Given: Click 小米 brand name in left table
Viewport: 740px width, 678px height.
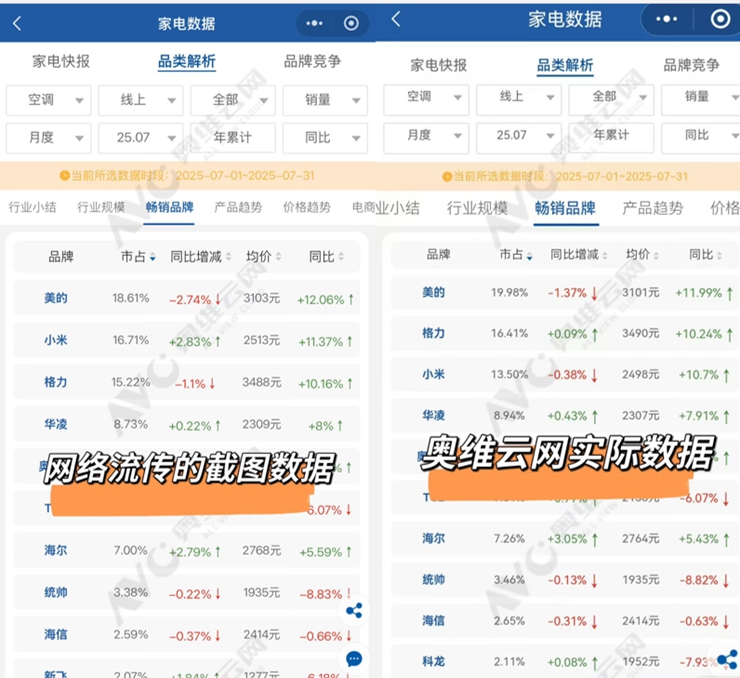Looking at the screenshot, I should pyautogui.click(x=56, y=340).
